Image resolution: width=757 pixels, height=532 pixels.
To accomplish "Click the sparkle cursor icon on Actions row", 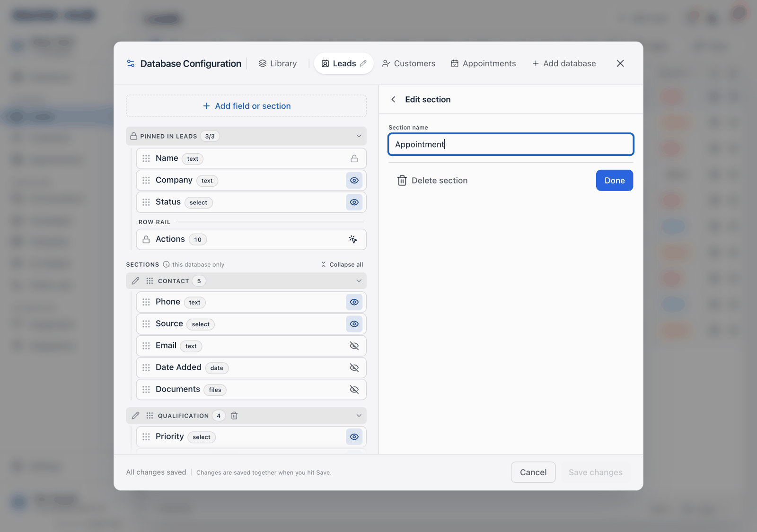I will 353,239.
